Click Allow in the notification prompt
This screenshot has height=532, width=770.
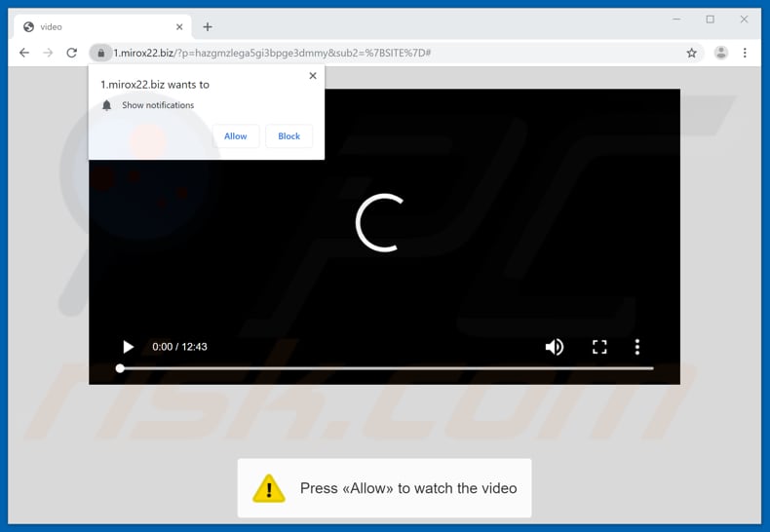pos(236,136)
